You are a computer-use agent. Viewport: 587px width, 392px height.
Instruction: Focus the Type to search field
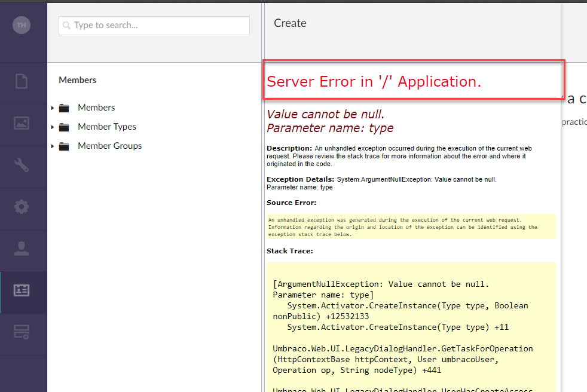point(154,26)
